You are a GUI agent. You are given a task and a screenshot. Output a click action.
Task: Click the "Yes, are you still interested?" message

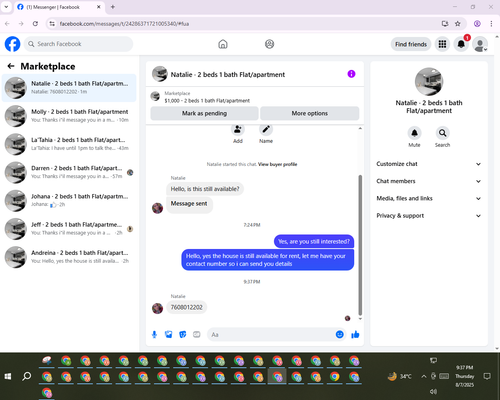[314, 241]
